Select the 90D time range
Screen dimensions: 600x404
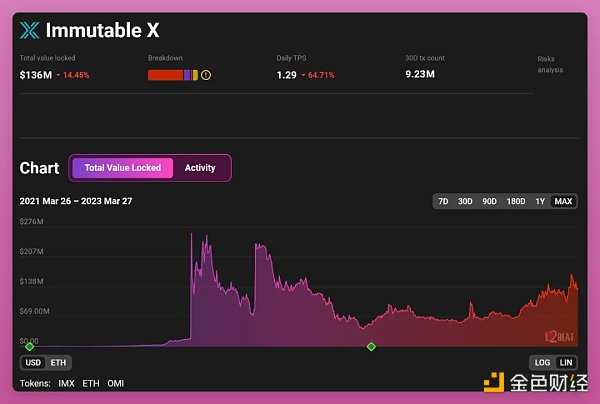490,201
